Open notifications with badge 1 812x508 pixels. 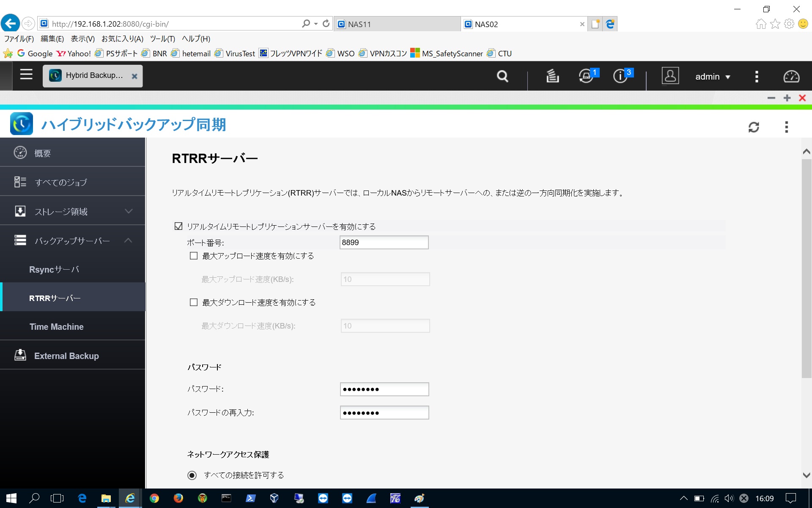[586, 76]
